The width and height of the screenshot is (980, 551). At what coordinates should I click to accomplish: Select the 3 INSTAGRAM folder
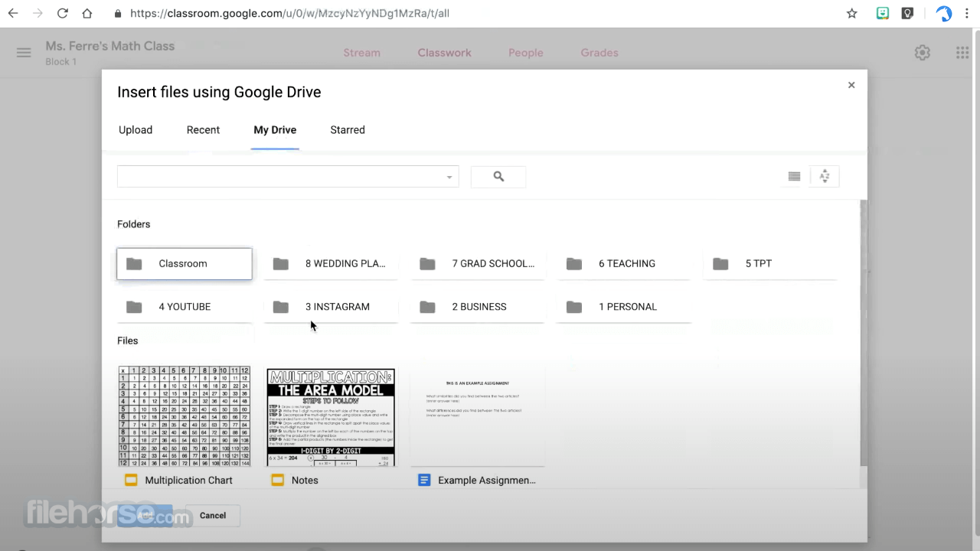coord(331,307)
